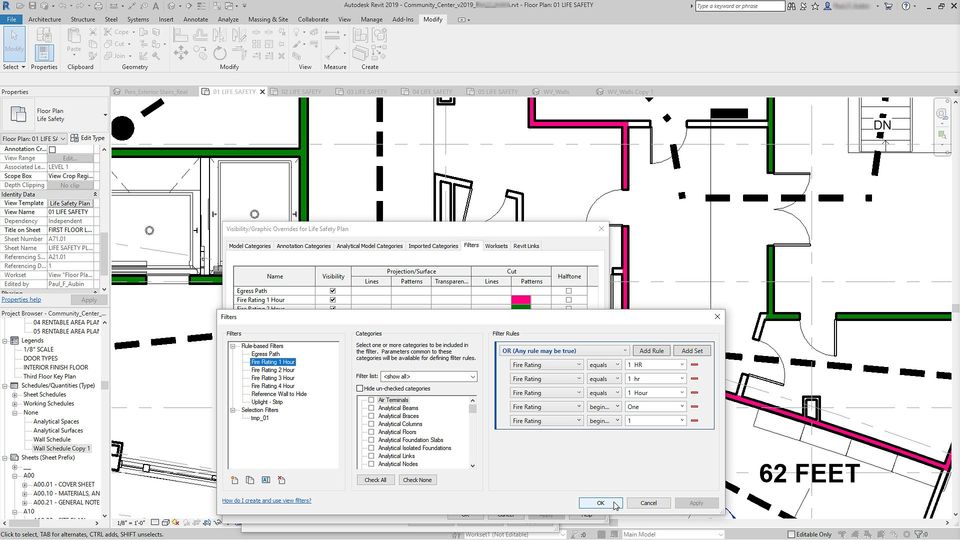Image resolution: width=960 pixels, height=540 pixels.
Task: Expand the Sheet Schedules node in Project Browser
Action: click(x=15, y=395)
